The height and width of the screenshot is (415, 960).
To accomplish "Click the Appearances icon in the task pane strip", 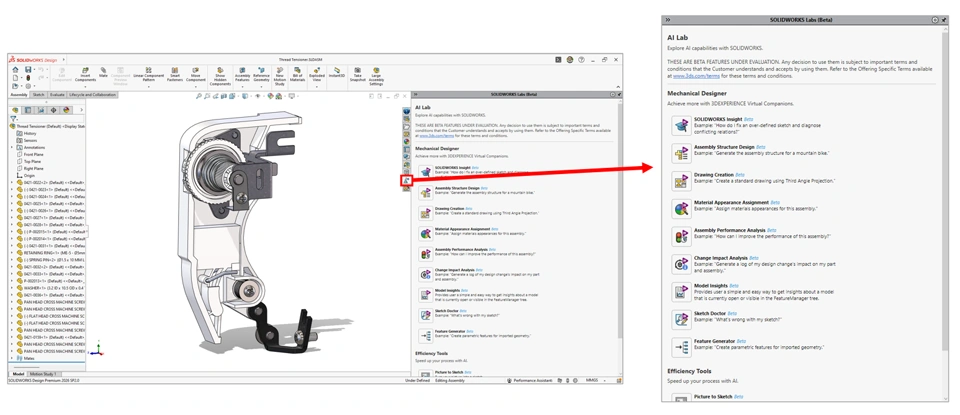I will coord(407,141).
